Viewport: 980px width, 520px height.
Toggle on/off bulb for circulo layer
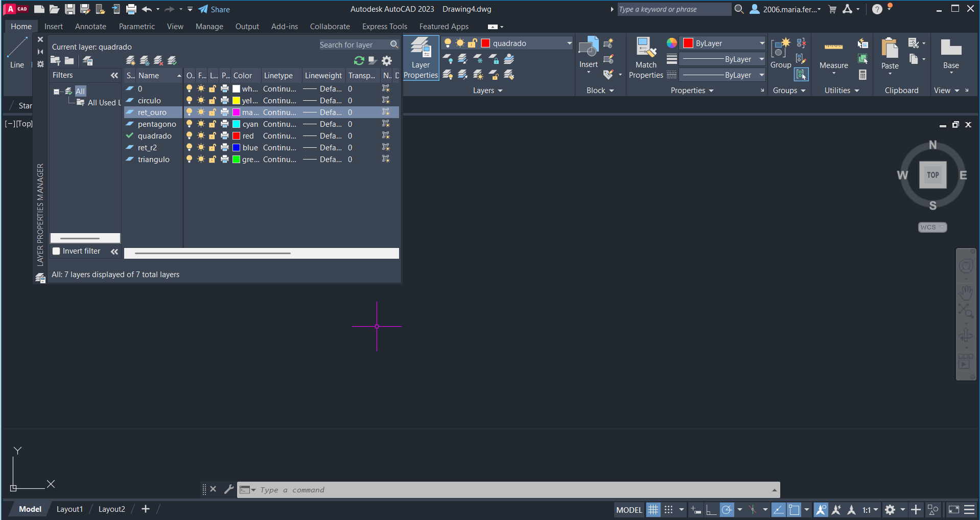189,100
